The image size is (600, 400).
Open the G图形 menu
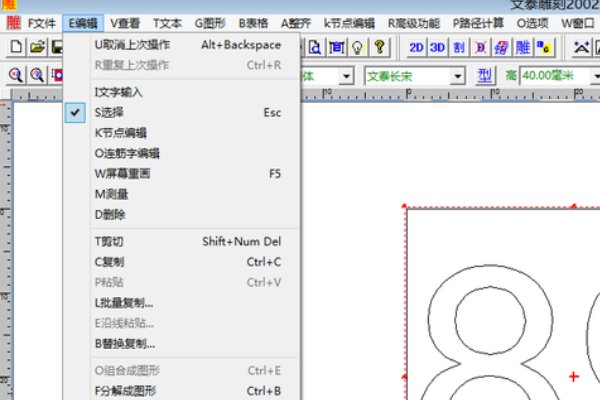pyautogui.click(x=210, y=23)
